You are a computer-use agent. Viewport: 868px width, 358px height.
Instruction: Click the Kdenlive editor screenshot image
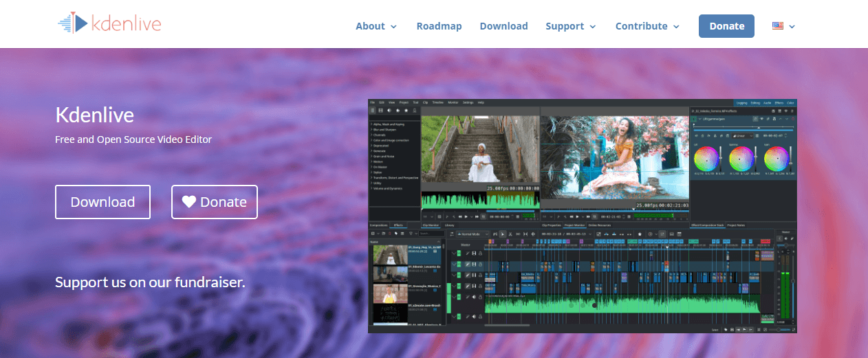point(583,216)
